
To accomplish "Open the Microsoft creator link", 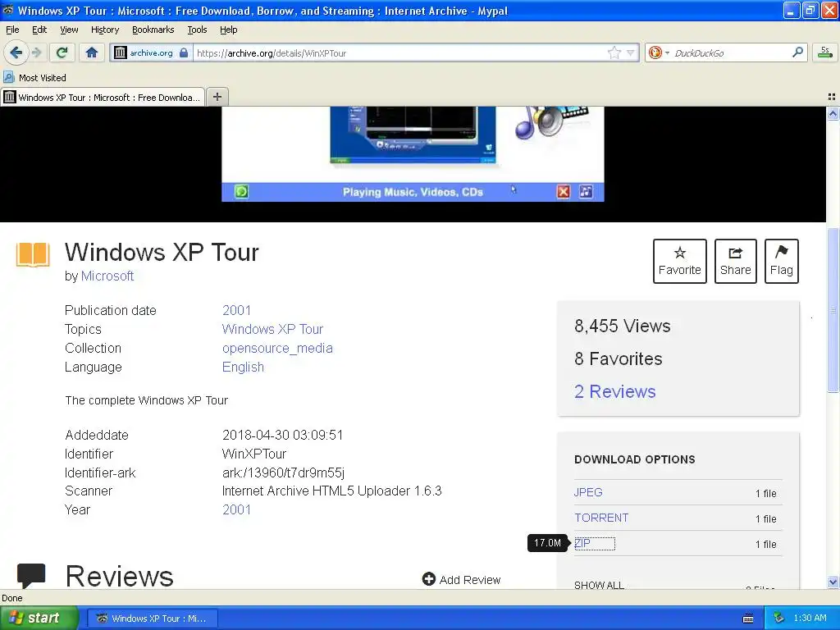I will [x=107, y=276].
